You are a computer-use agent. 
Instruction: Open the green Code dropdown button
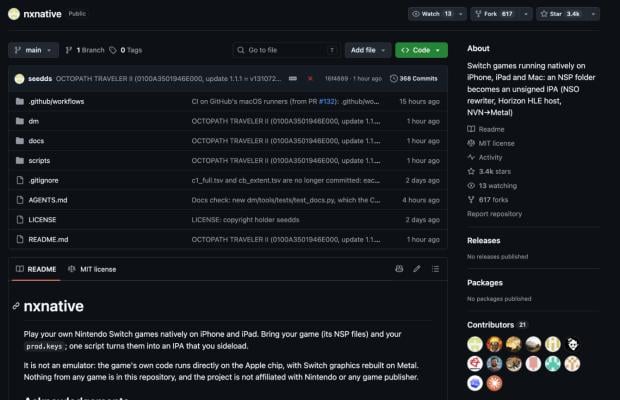click(421, 50)
